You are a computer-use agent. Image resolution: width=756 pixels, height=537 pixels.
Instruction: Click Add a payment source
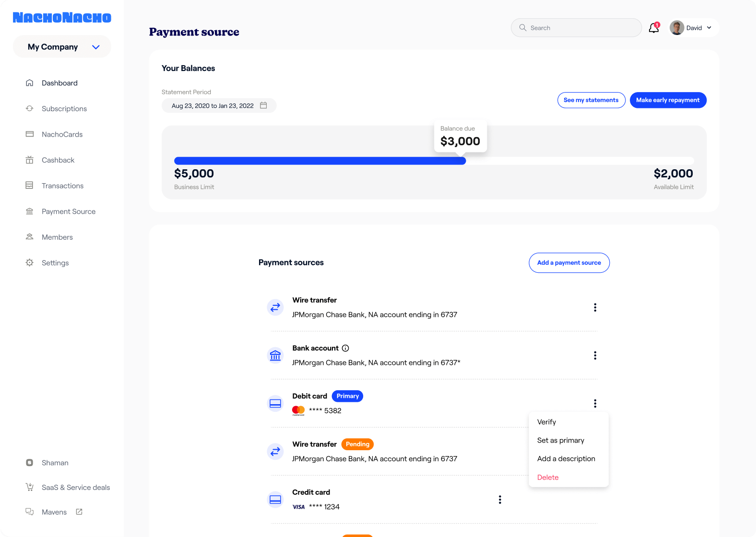point(569,263)
